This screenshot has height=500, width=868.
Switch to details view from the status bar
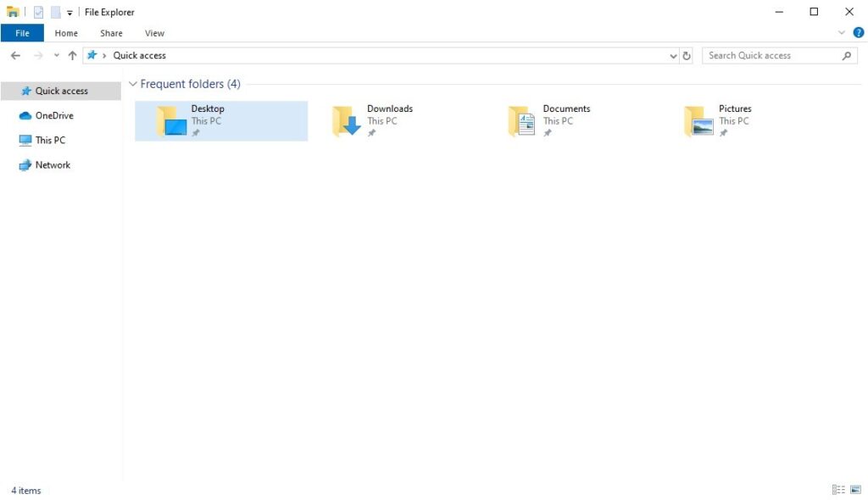[837, 489]
